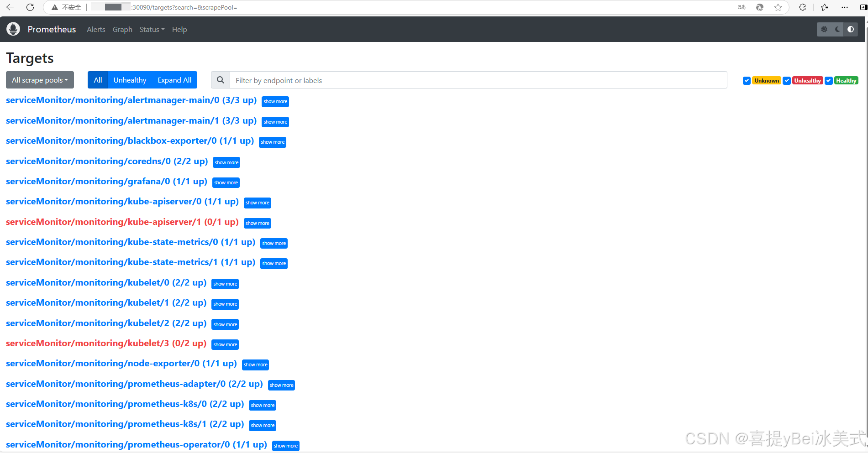Click the Prometheus flame logo icon
The image size is (868, 453).
pyautogui.click(x=13, y=29)
